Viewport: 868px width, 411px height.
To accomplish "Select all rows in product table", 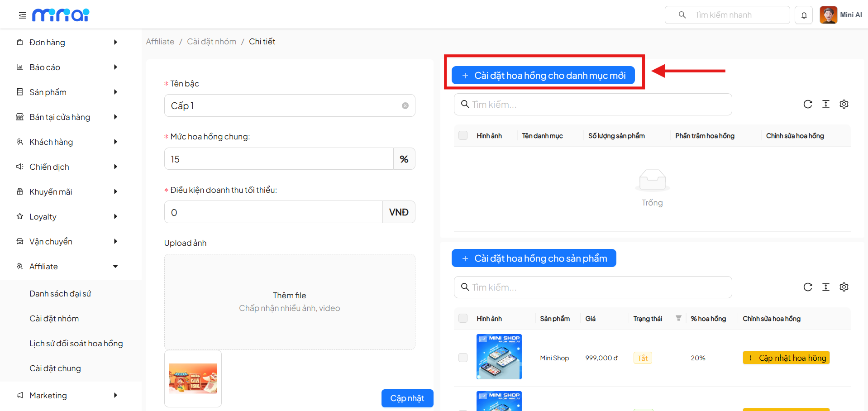I will click(463, 319).
